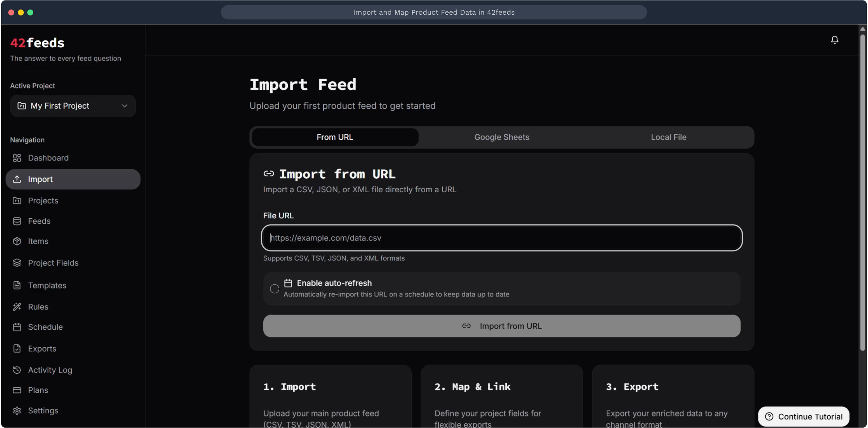Screen dimensions: 868x428
Task: Click the File URL input field
Action: [501, 238]
